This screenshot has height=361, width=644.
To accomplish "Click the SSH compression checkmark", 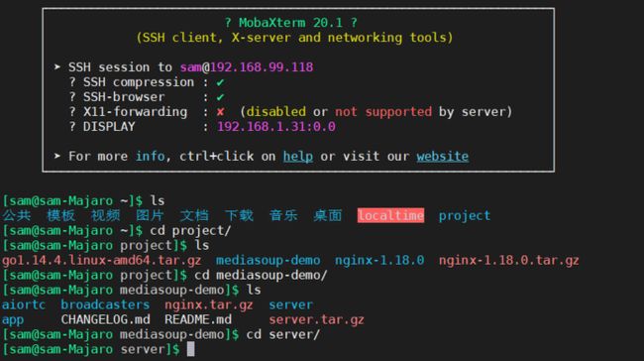I will [221, 82].
